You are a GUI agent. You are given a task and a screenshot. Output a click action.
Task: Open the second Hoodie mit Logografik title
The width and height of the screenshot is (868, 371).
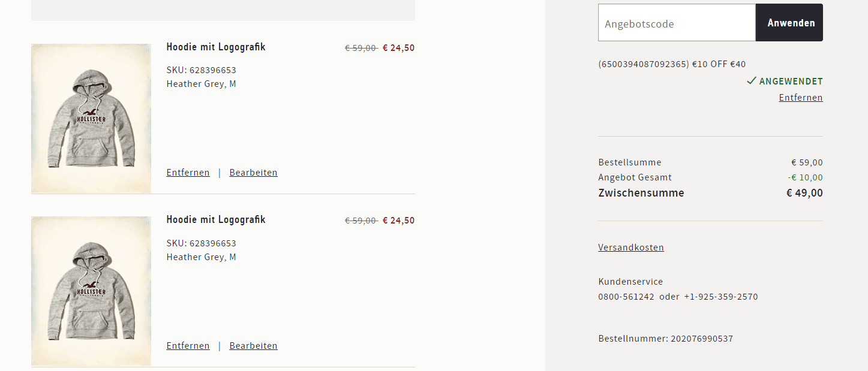(215, 220)
